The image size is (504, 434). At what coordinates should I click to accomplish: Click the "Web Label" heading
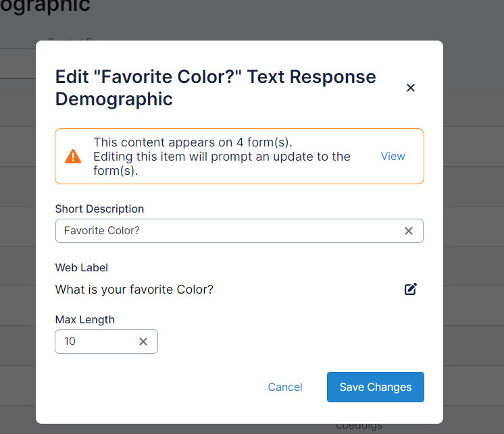(x=81, y=268)
